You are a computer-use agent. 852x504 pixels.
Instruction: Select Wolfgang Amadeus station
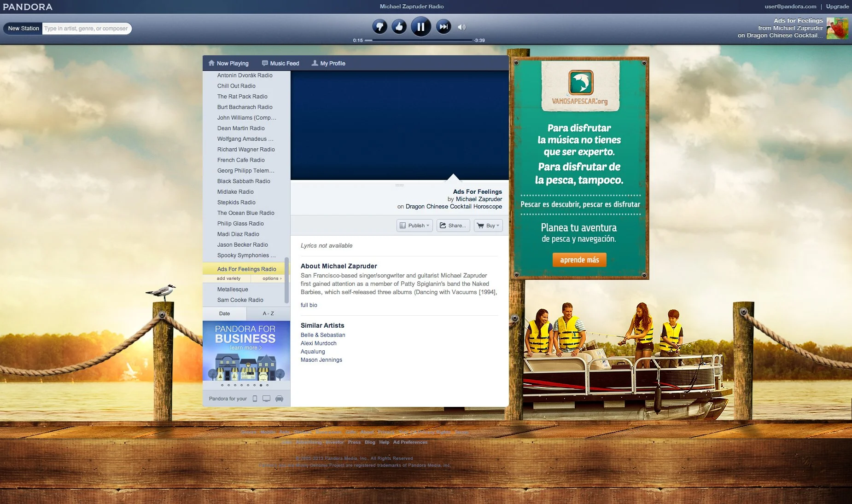(245, 139)
